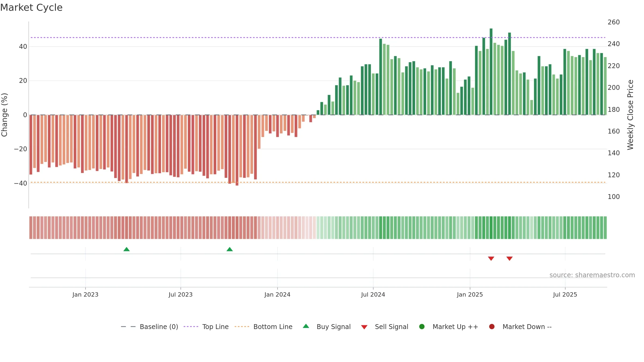
Task: Click the dark red Market Down circle in legend
Action: [492, 327]
